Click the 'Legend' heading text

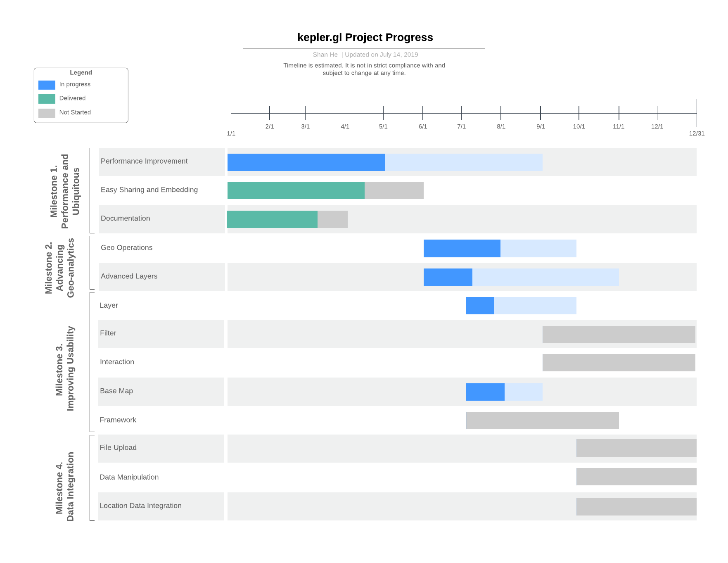click(81, 73)
